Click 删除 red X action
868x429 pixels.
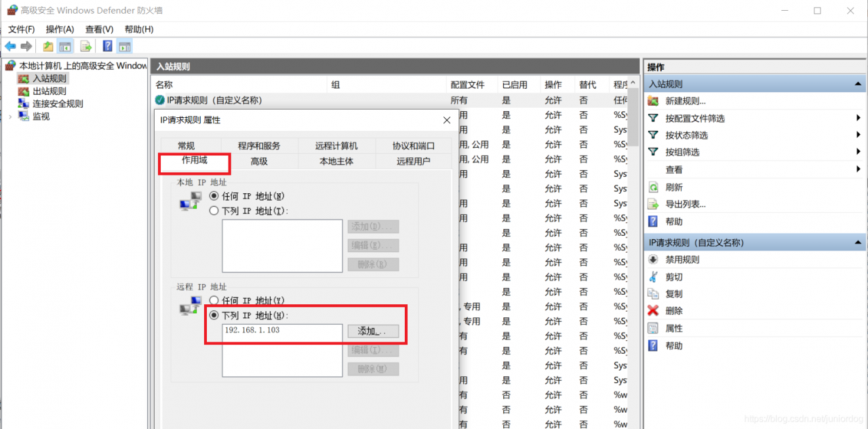point(674,311)
